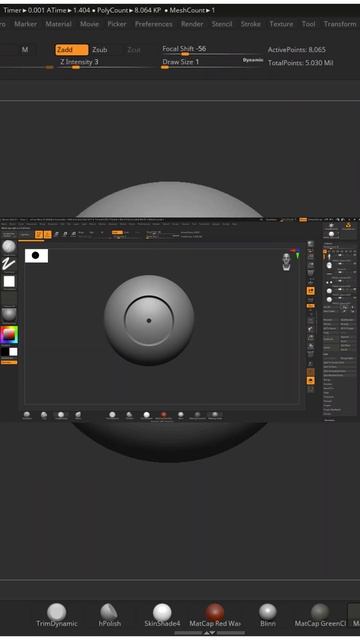Enable Zsub sculpt mode

[x=100, y=50]
